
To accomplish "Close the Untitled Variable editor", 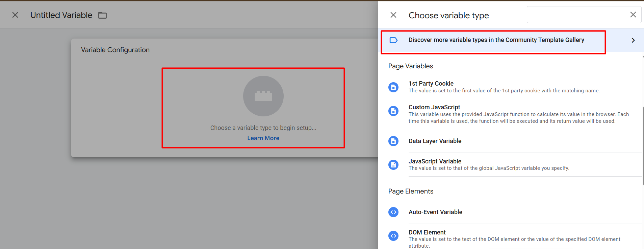I will click(x=15, y=15).
